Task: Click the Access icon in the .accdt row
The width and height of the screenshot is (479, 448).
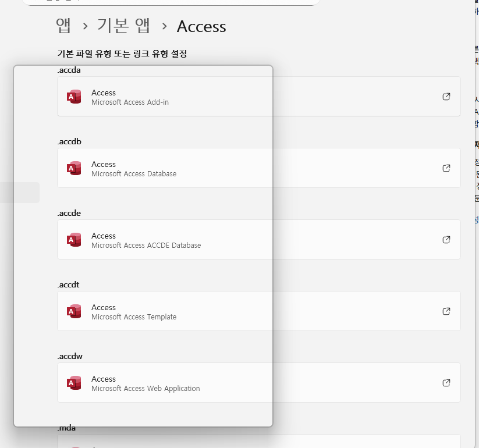Action: coord(74,311)
